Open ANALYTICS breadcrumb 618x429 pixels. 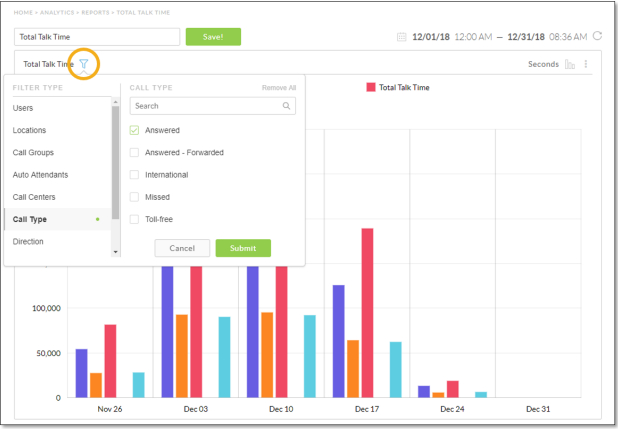57,13
